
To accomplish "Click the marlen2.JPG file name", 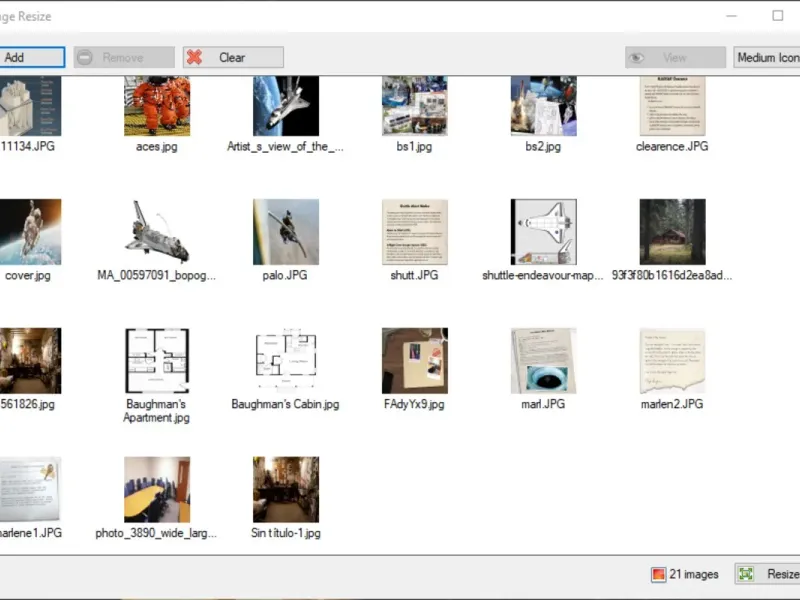I will pyautogui.click(x=672, y=404).
